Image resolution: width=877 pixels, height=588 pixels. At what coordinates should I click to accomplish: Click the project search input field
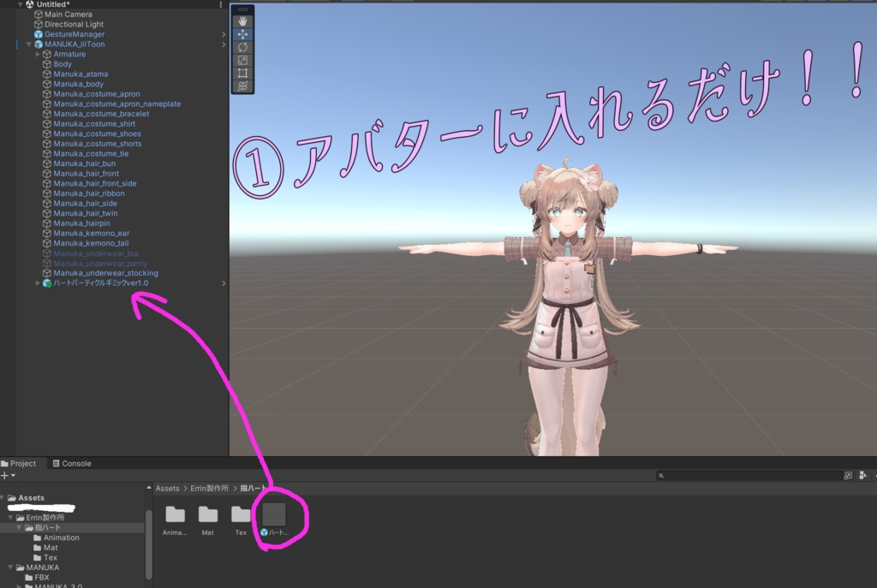tap(749, 476)
